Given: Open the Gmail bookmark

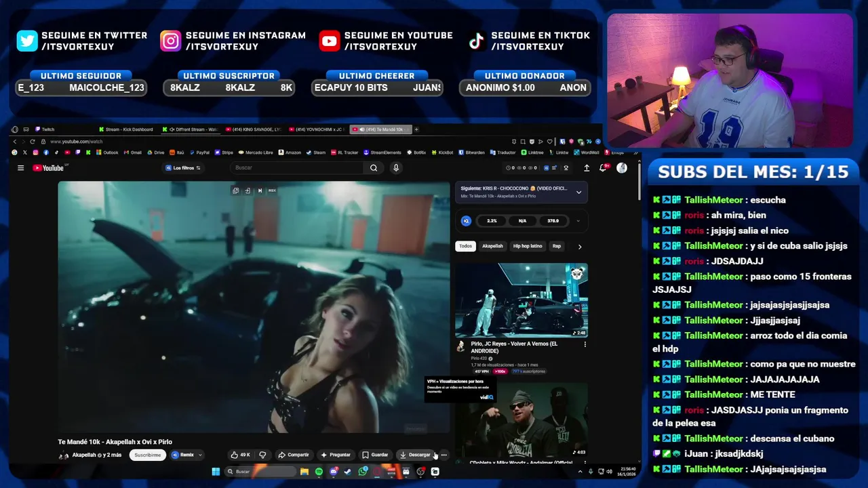Looking at the screenshot, I should [x=132, y=152].
